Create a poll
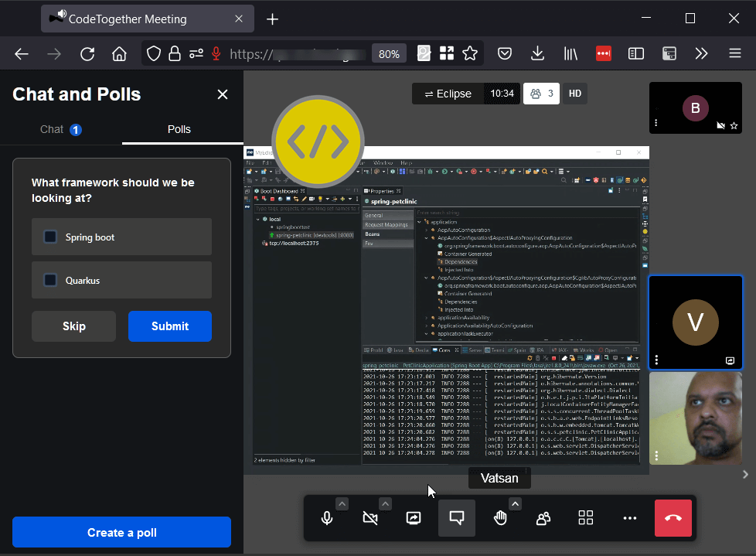 (x=121, y=532)
